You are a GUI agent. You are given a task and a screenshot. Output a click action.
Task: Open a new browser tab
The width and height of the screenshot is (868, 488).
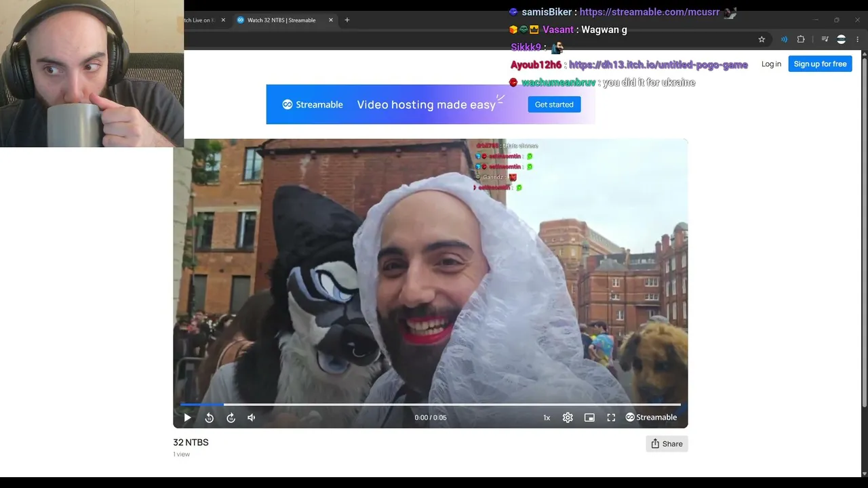click(347, 20)
